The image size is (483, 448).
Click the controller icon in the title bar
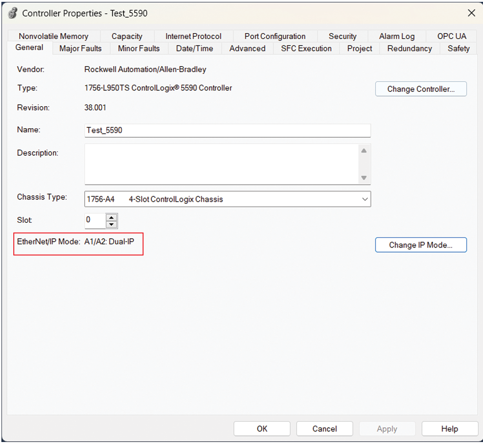point(12,13)
